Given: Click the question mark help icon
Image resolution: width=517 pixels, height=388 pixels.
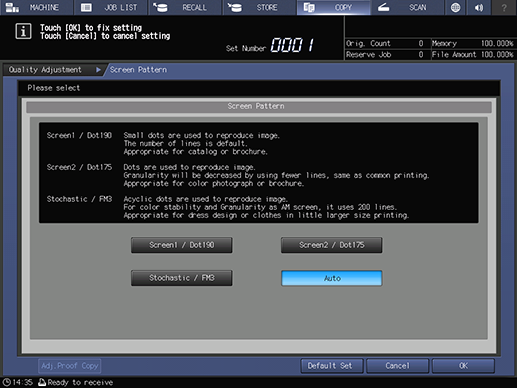Looking at the screenshot, I should (504, 7).
